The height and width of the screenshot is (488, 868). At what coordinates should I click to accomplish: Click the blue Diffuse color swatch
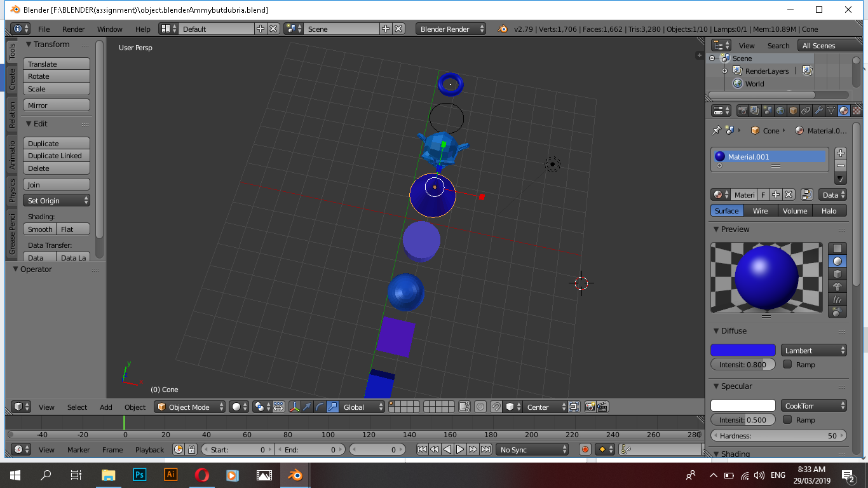[743, 350]
